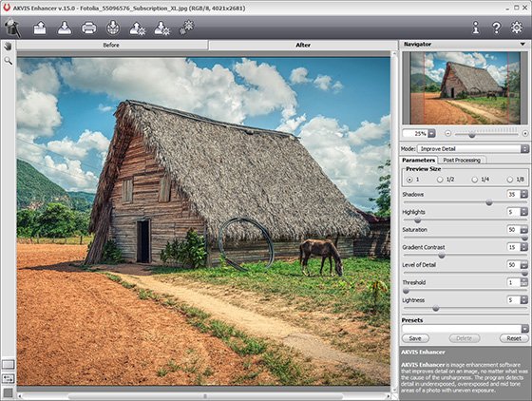Open the Presets dropdown list

pos(524,329)
